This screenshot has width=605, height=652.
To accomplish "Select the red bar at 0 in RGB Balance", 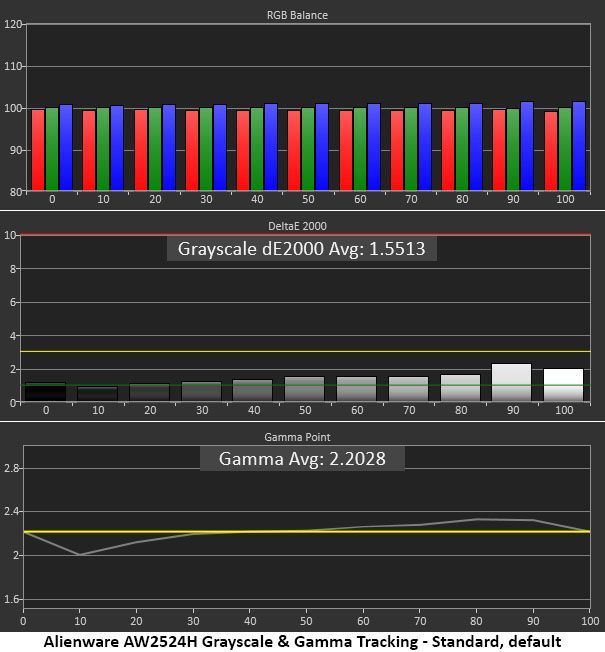I will pyautogui.click(x=38, y=150).
